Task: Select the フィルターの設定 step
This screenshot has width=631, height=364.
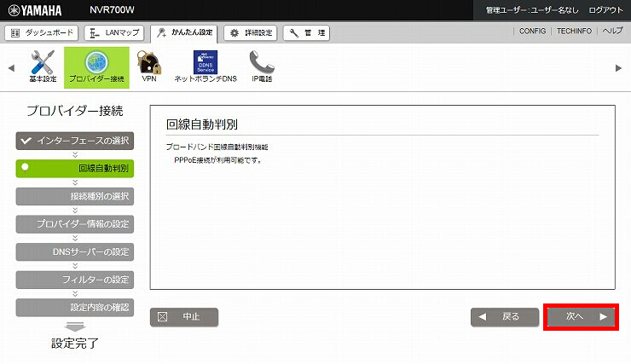Action: tap(75, 280)
